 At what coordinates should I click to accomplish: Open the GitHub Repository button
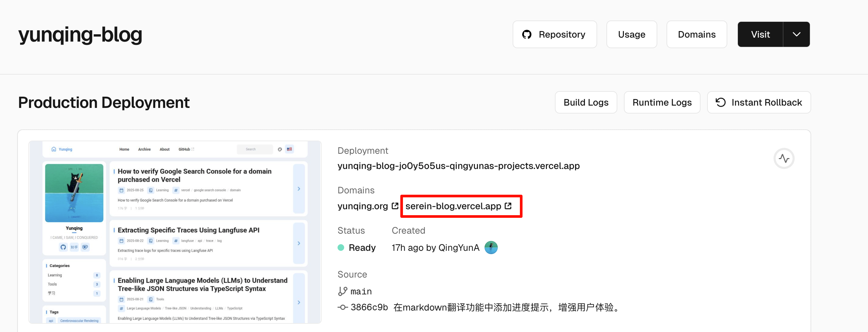tap(555, 34)
